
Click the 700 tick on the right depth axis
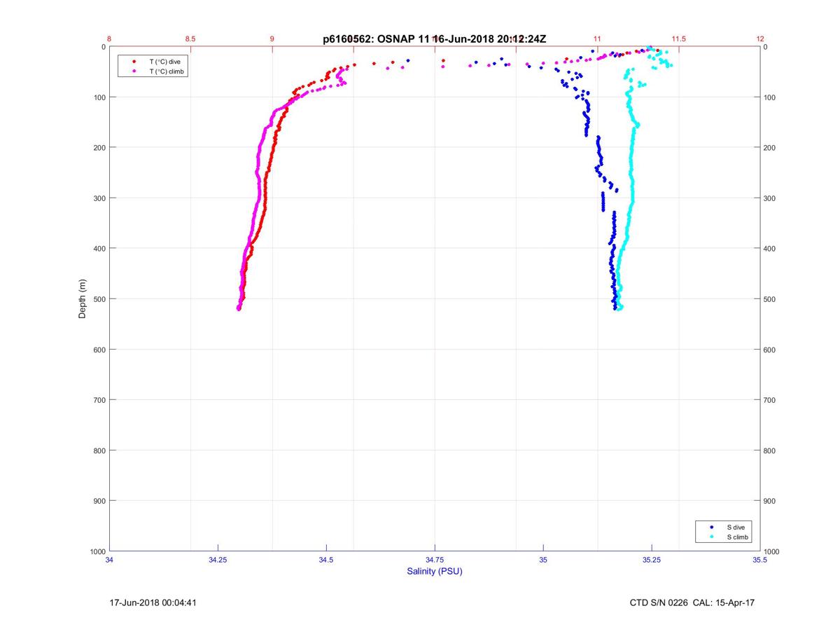click(771, 400)
